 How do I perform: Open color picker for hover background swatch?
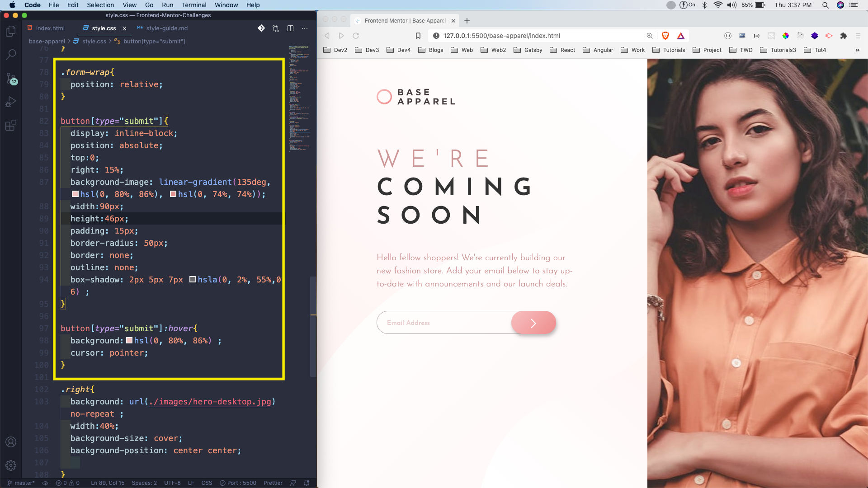(129, 340)
